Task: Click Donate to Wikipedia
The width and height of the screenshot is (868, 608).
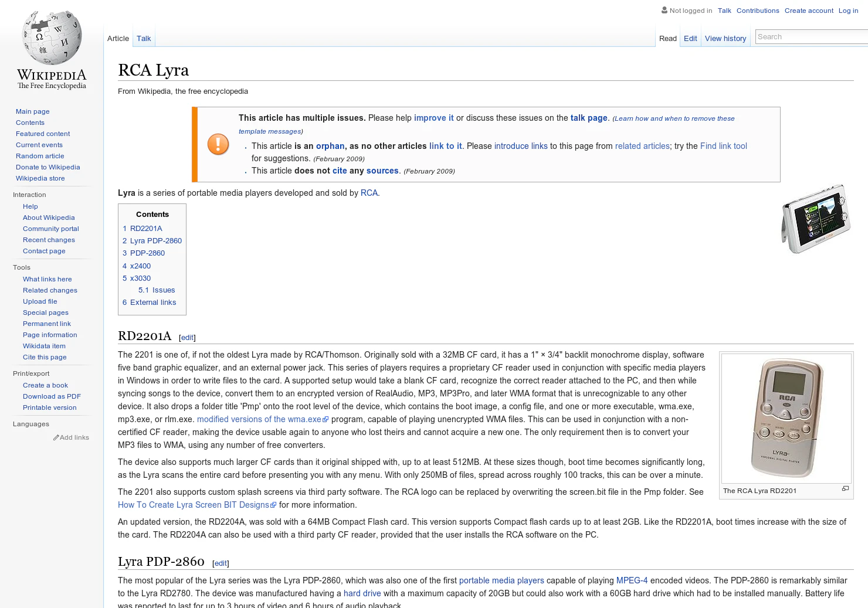Action: (48, 167)
